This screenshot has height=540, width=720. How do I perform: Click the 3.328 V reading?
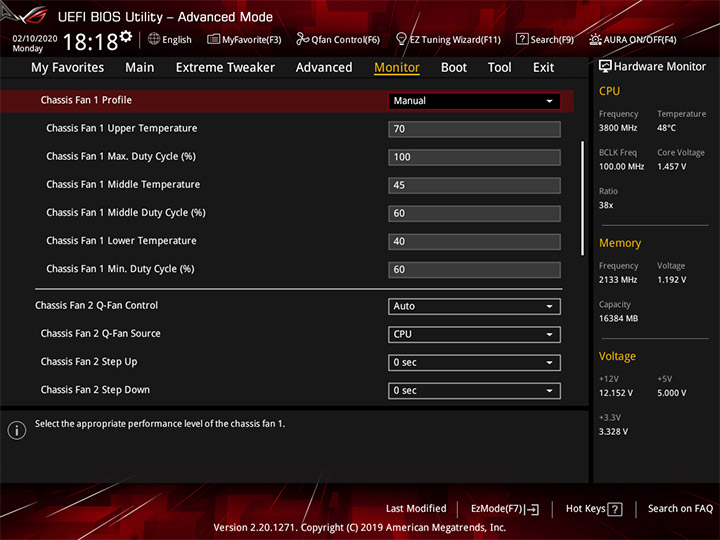point(613,432)
